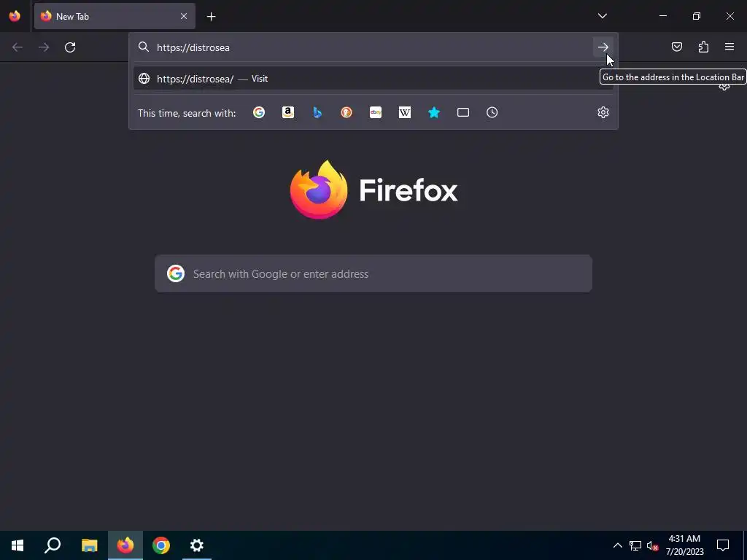Click the Google logo in the page search box
The image size is (747, 560).
coord(176,274)
